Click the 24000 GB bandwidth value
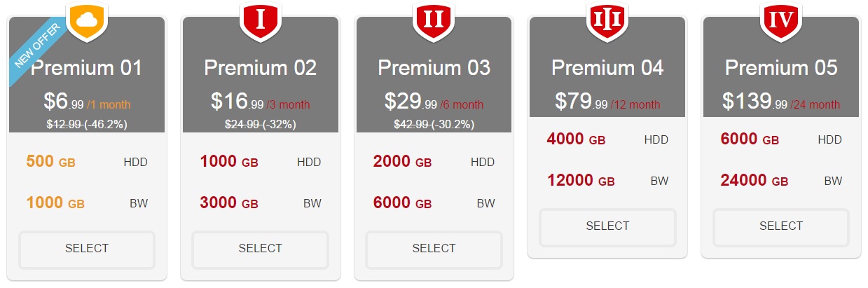This screenshot has height=288, width=868. (x=755, y=181)
